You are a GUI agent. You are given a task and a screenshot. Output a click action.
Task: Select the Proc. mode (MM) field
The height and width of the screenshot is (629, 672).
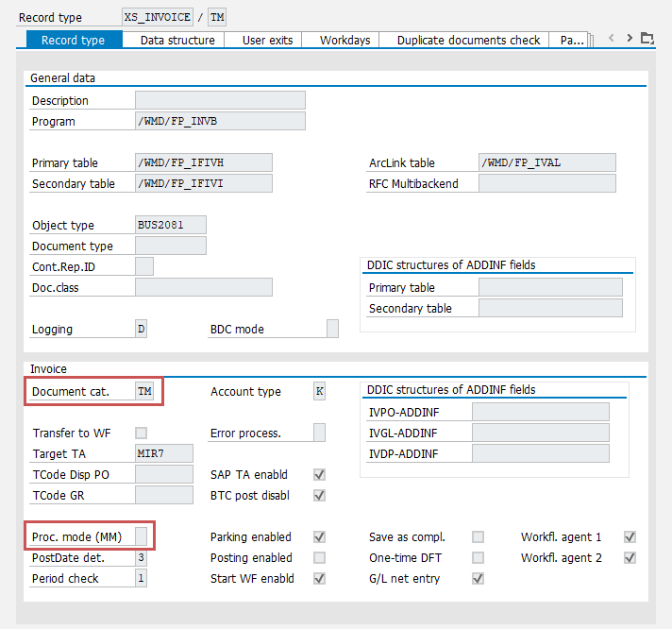click(142, 536)
